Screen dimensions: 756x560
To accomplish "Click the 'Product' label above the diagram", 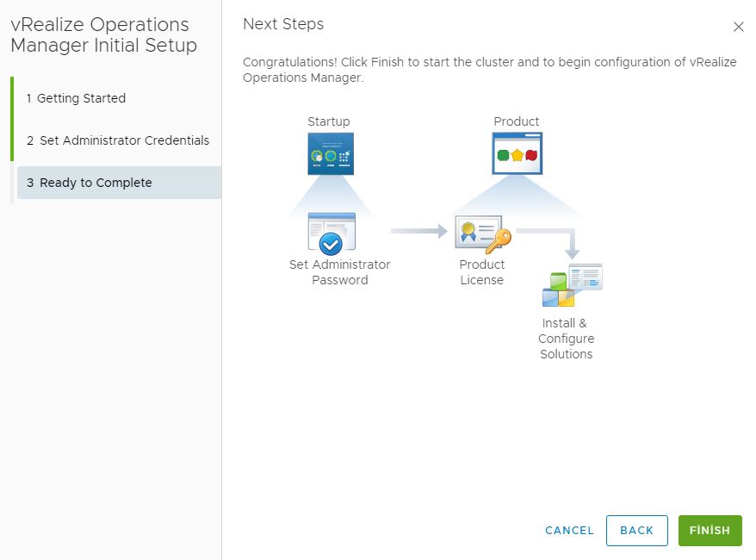I will pyautogui.click(x=517, y=121).
